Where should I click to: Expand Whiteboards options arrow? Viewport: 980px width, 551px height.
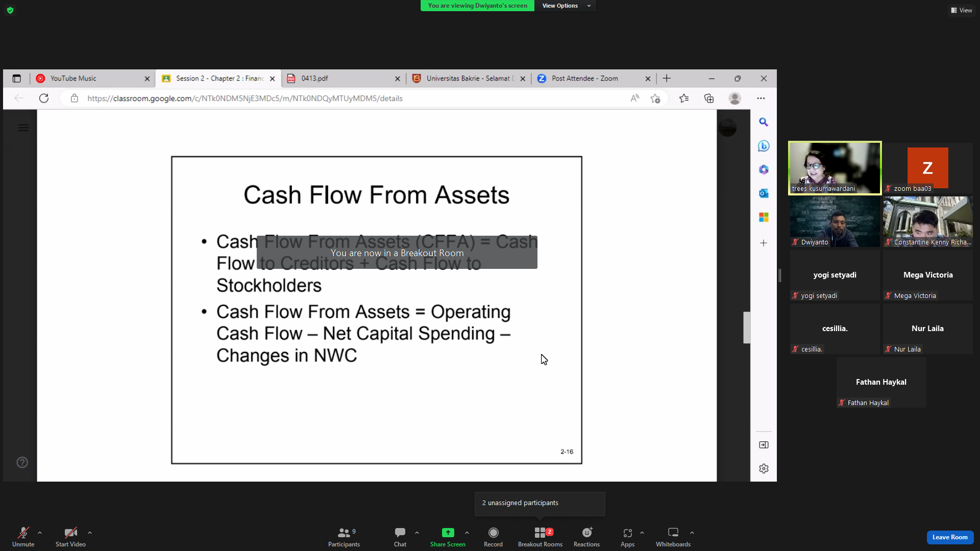[692, 533]
